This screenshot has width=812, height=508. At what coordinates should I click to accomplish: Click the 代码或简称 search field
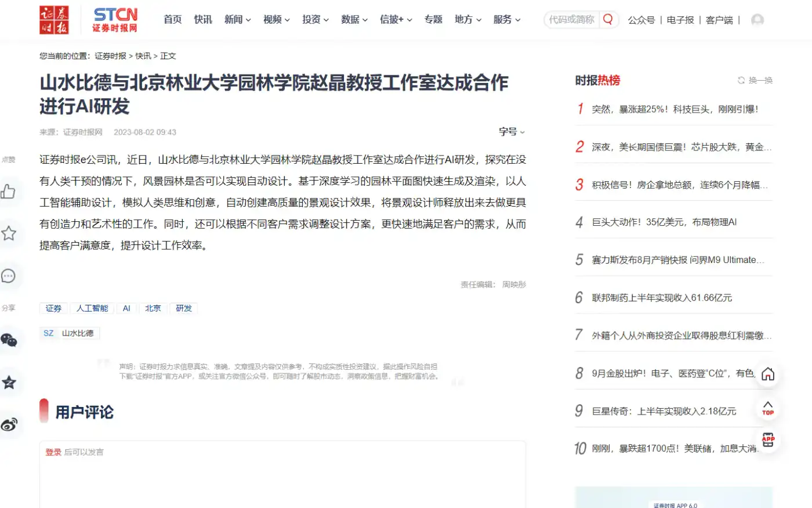click(x=572, y=19)
